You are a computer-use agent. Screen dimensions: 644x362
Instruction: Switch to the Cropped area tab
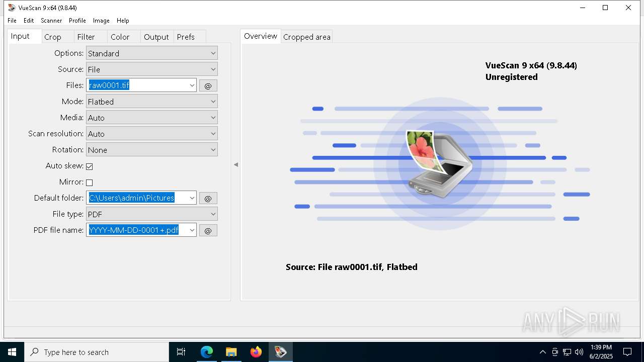click(307, 37)
